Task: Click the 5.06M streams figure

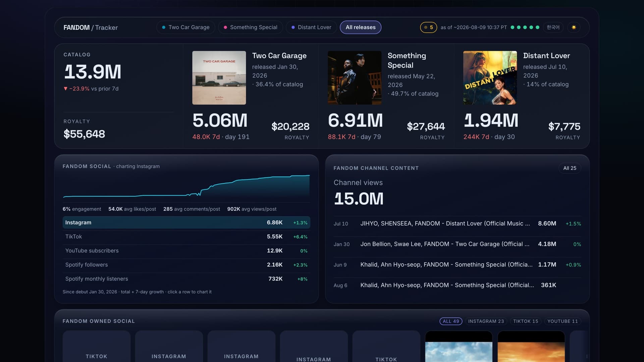Action: point(220,120)
